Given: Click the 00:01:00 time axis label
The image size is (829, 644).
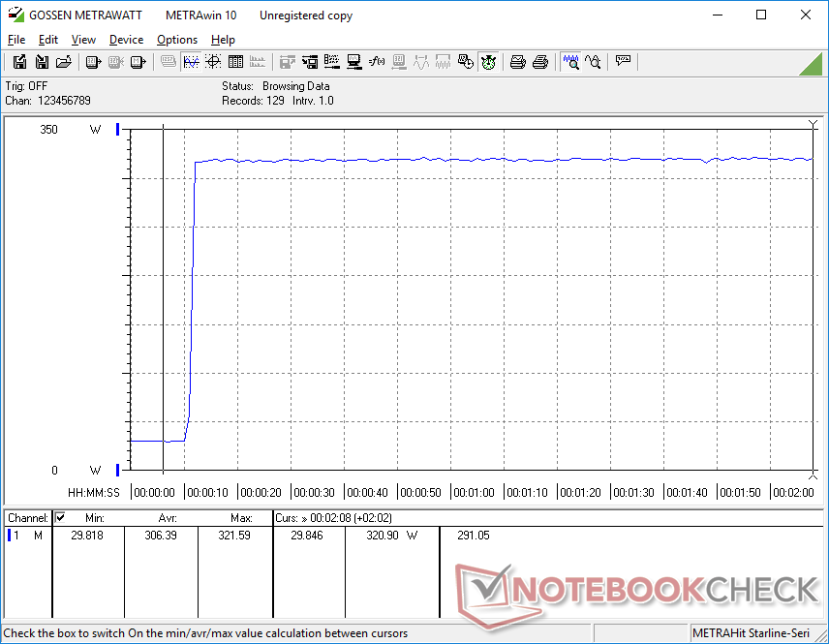Looking at the screenshot, I should (x=474, y=493).
